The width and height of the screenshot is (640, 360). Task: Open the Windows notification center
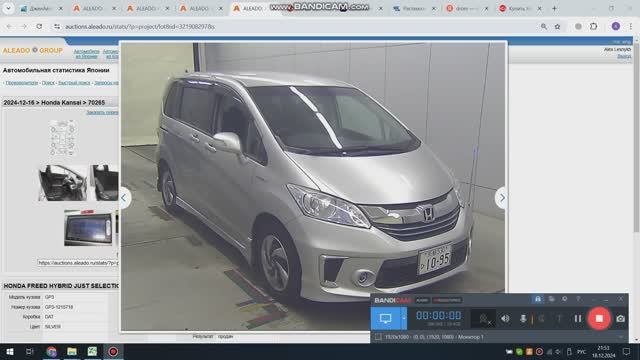(x=627, y=351)
